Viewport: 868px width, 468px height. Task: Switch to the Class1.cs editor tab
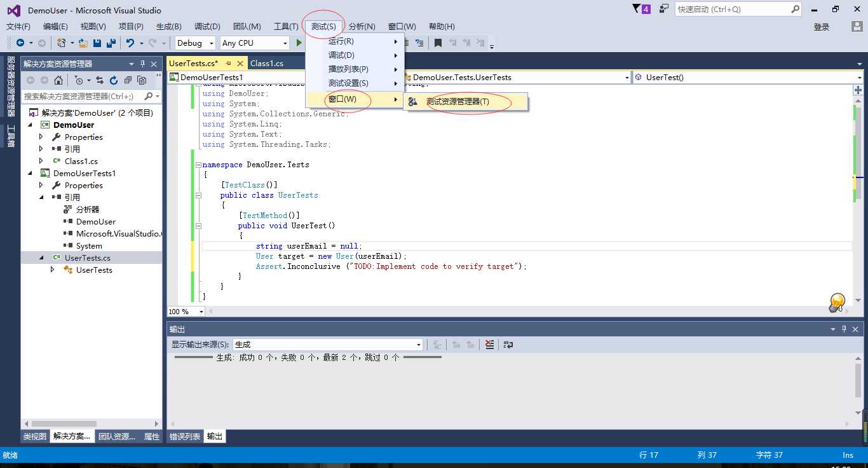pyautogui.click(x=267, y=63)
